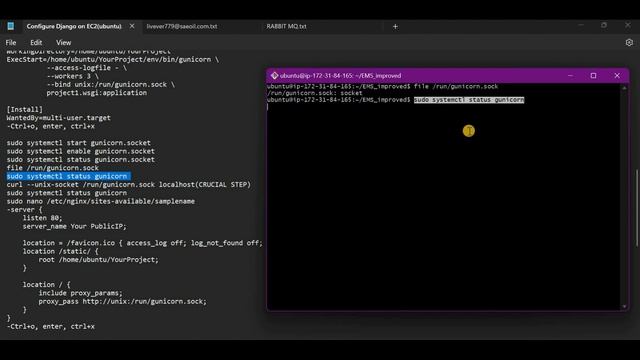Open the View menu
640x360 pixels.
(x=63, y=42)
